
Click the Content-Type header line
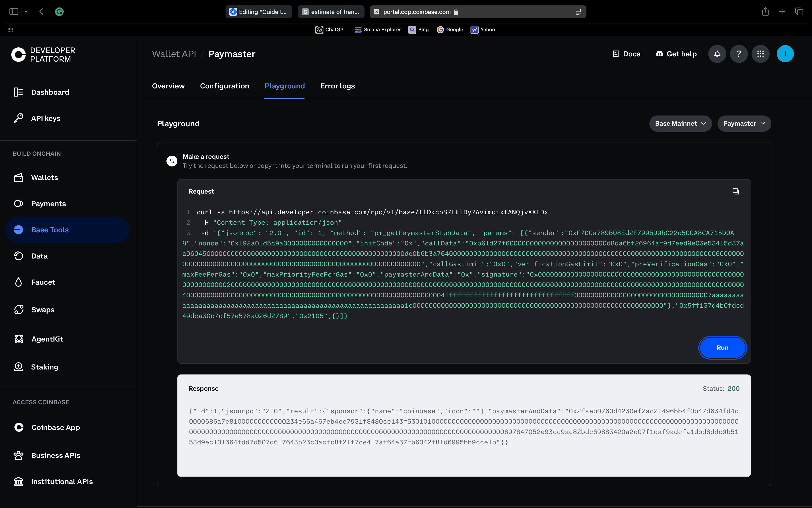tap(271, 222)
